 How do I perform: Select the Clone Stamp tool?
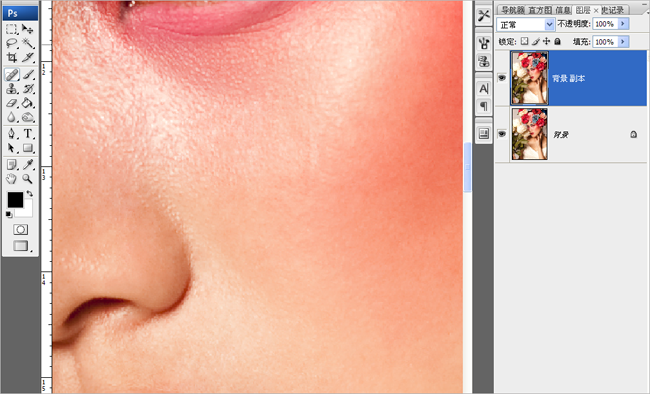pyautogui.click(x=12, y=89)
